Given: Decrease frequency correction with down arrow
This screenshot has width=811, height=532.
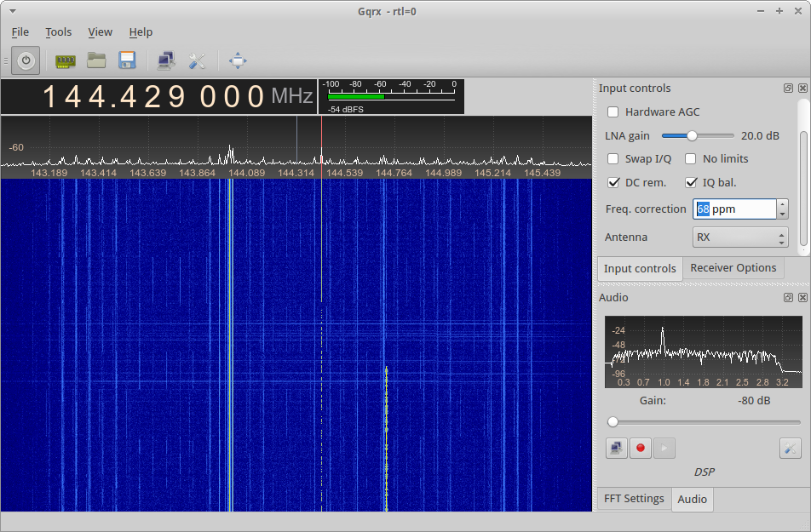Looking at the screenshot, I should (x=783, y=214).
